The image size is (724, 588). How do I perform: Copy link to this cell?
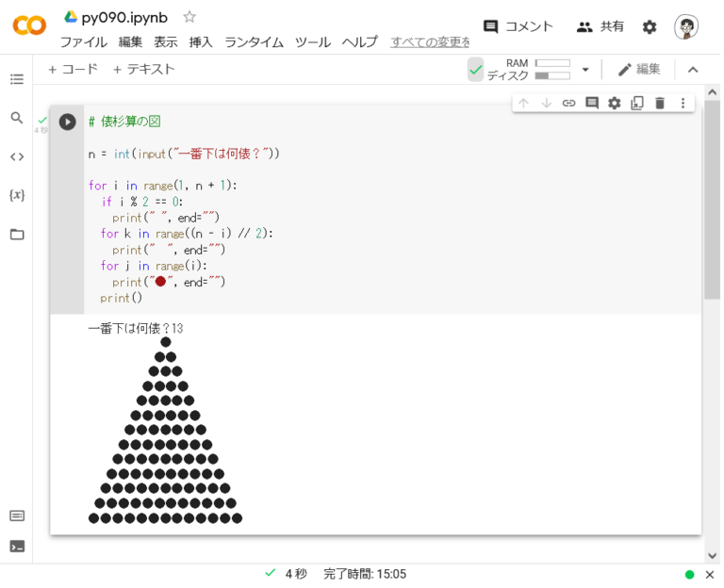[568, 103]
